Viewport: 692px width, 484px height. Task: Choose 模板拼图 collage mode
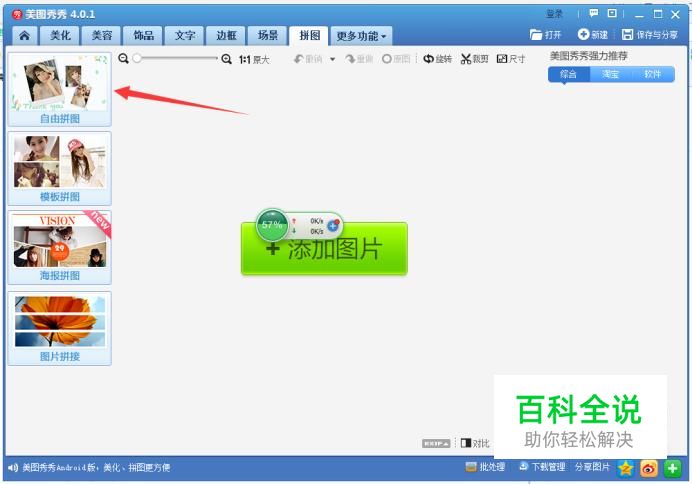[60, 168]
